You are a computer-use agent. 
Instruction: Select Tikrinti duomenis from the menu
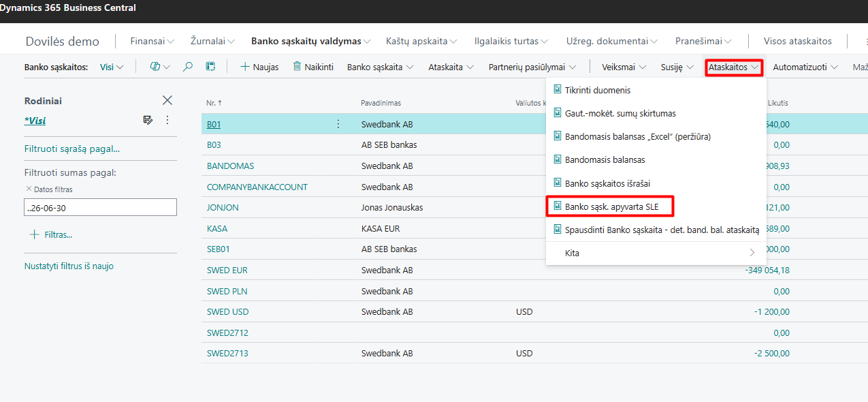598,90
